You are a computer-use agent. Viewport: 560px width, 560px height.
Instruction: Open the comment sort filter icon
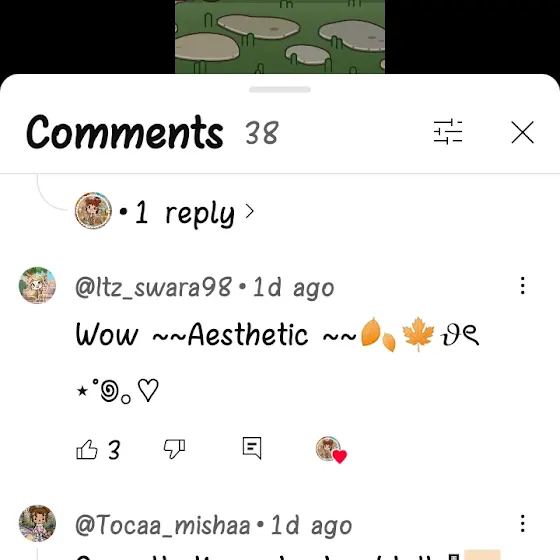[x=448, y=132]
